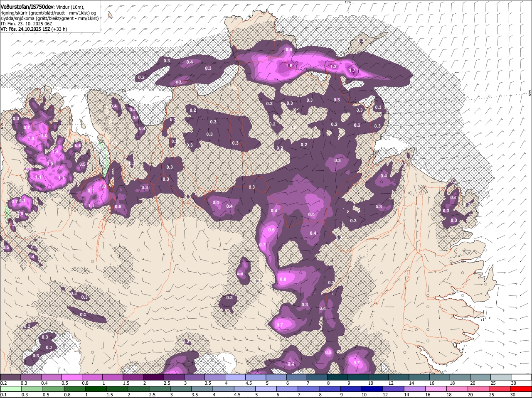Select the "1.2" precipitation value on the map

[x=333, y=66]
